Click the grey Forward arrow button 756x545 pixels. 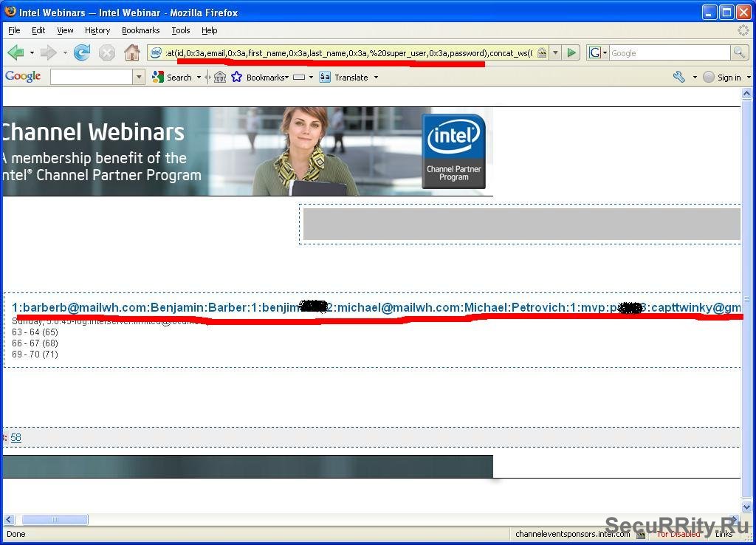[x=48, y=52]
